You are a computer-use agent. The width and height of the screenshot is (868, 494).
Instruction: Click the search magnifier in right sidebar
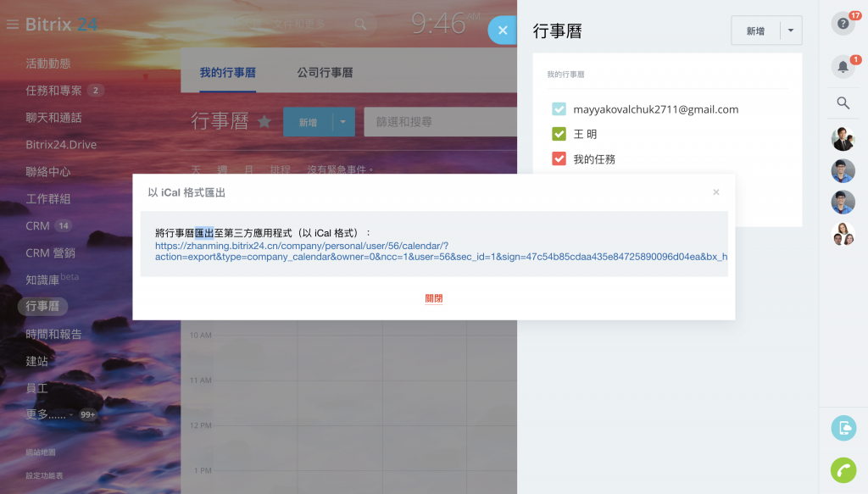[x=843, y=103]
